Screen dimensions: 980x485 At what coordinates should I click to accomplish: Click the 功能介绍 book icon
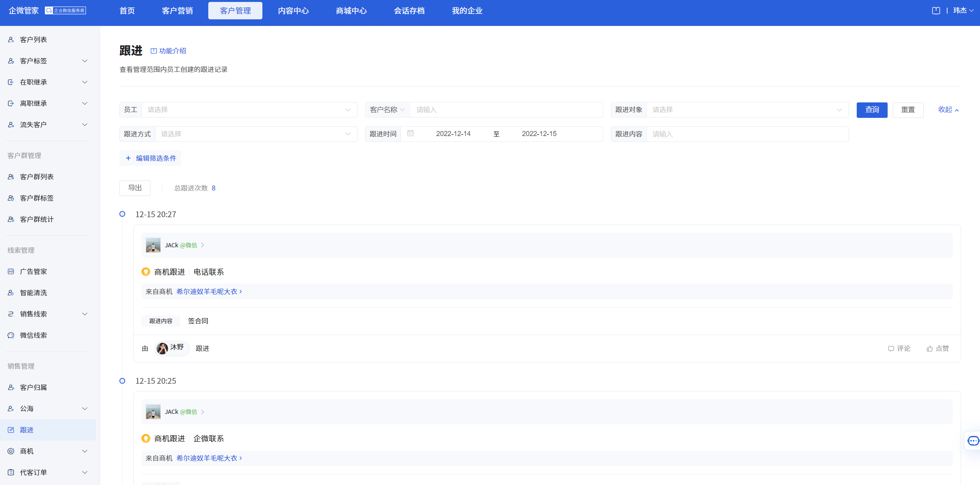point(153,51)
